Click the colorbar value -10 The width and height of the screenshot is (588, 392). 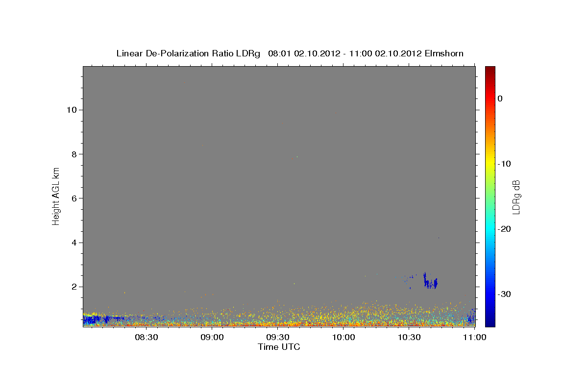[504, 164]
